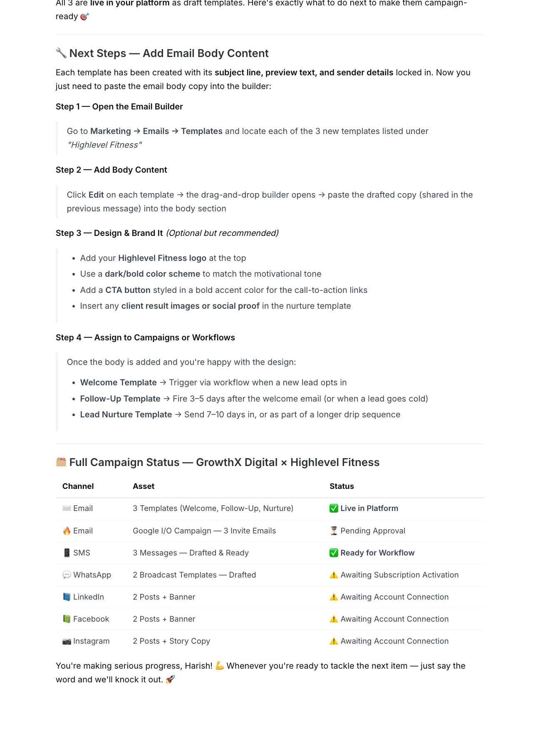Click the speech bubble icon beside WhatsApp
Viewport: 560px width, 729px height.
[x=67, y=575]
